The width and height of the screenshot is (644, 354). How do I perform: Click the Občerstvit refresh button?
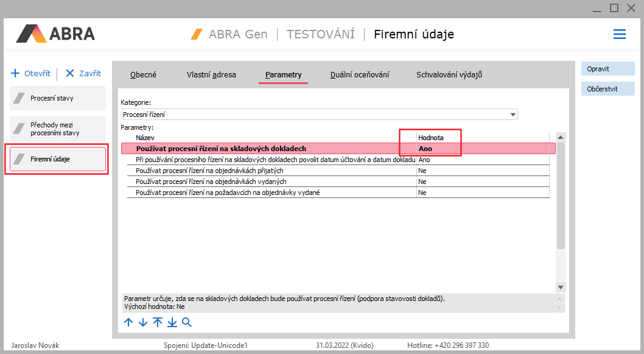(607, 89)
